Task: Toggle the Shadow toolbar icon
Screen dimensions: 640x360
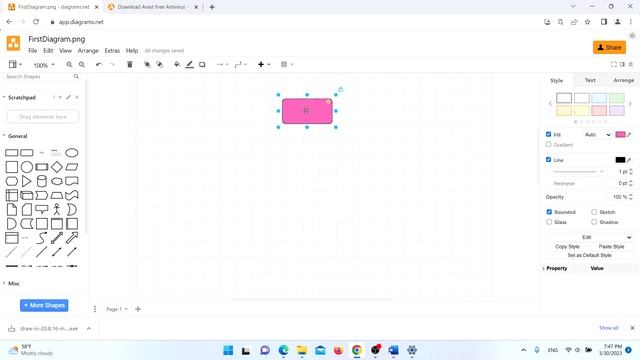Action: pos(202,64)
